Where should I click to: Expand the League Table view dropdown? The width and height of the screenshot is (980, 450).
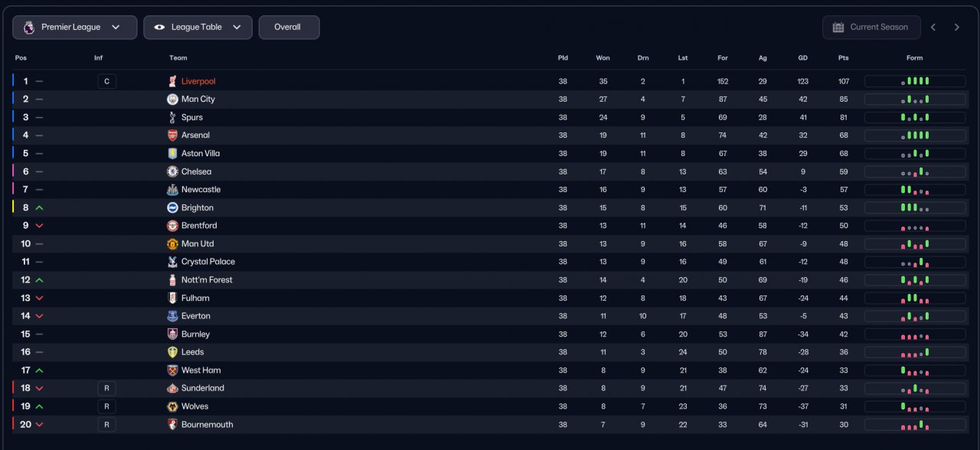[x=198, y=28]
